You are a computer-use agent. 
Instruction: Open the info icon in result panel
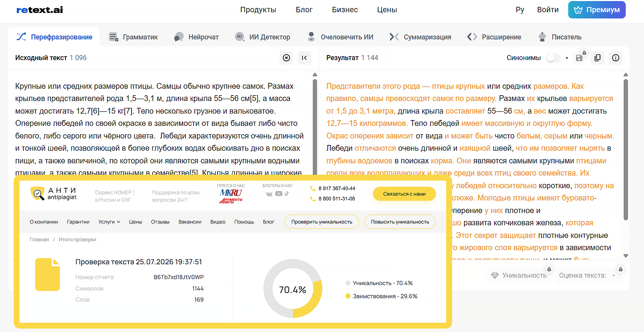coord(616,58)
